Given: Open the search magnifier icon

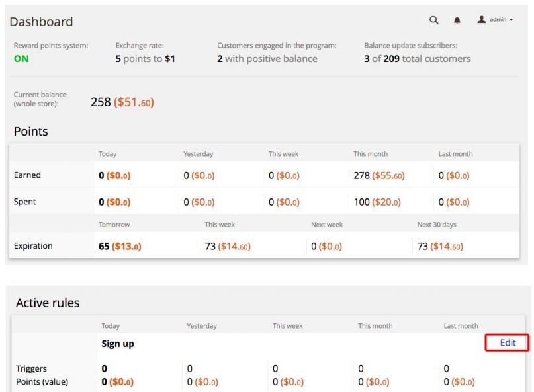Looking at the screenshot, I should (x=433, y=20).
